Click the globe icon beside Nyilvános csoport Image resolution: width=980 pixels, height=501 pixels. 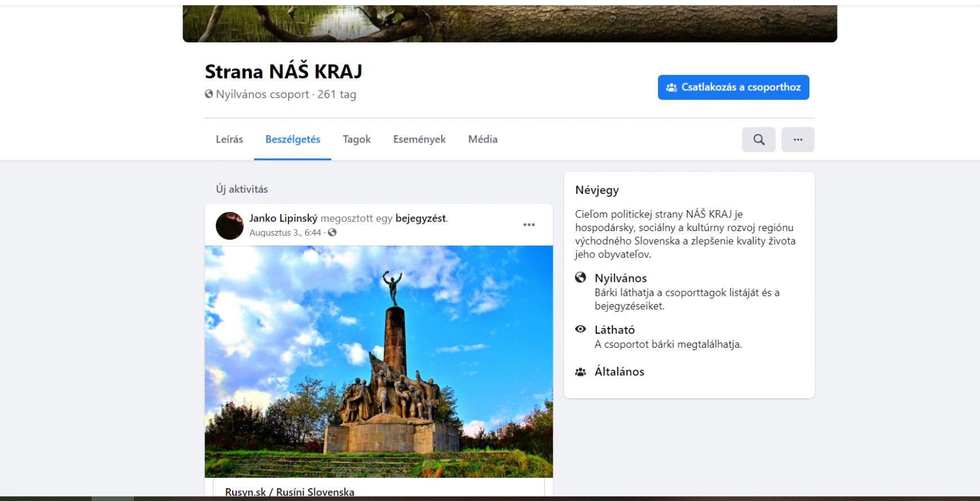209,94
